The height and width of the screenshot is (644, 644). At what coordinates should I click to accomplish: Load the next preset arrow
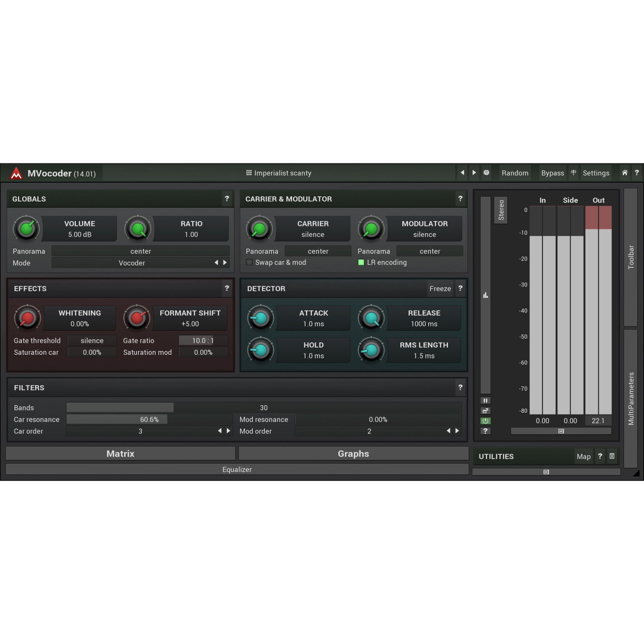pos(474,173)
